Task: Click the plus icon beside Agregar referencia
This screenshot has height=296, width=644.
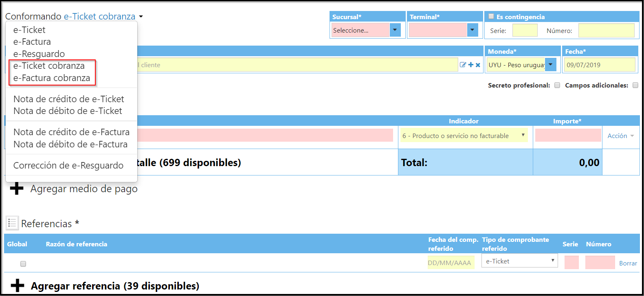Action: [x=18, y=286]
